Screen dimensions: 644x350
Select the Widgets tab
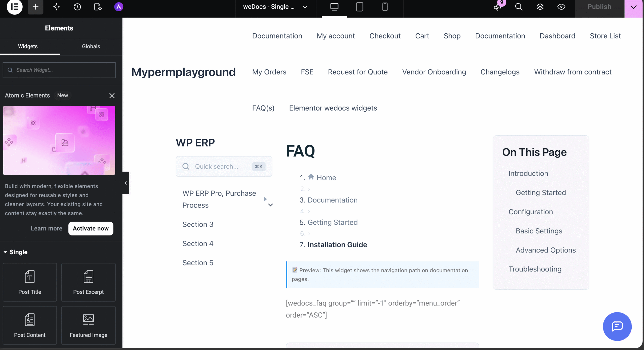(28, 46)
